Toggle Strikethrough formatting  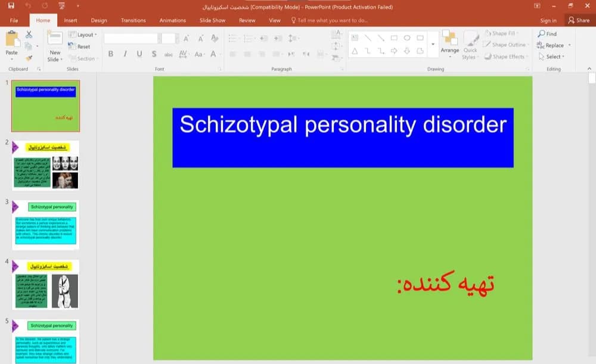click(x=169, y=54)
